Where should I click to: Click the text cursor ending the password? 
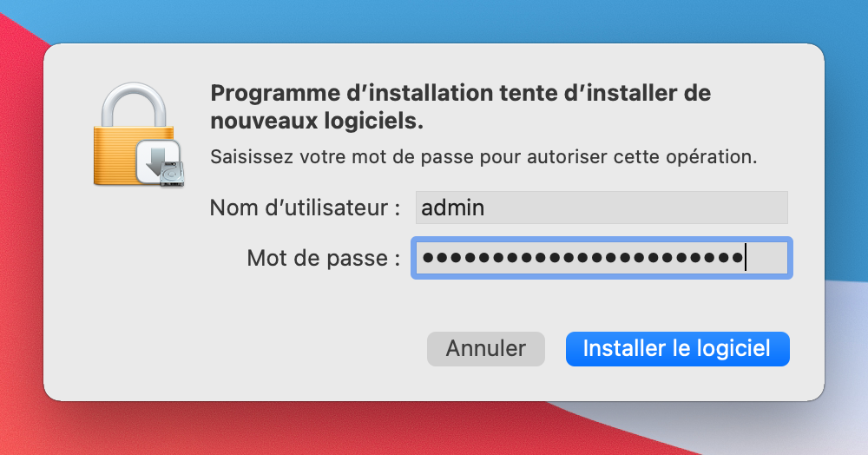[x=746, y=258]
